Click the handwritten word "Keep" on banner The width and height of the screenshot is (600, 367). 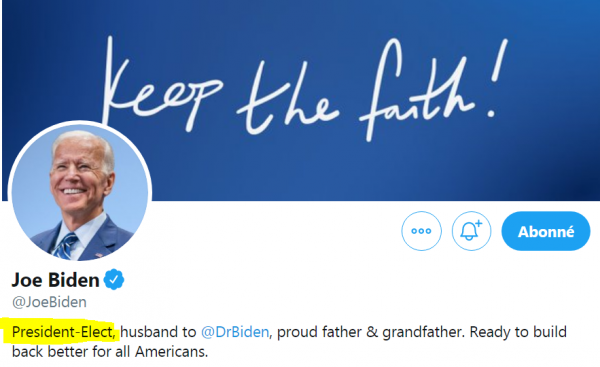(x=161, y=86)
